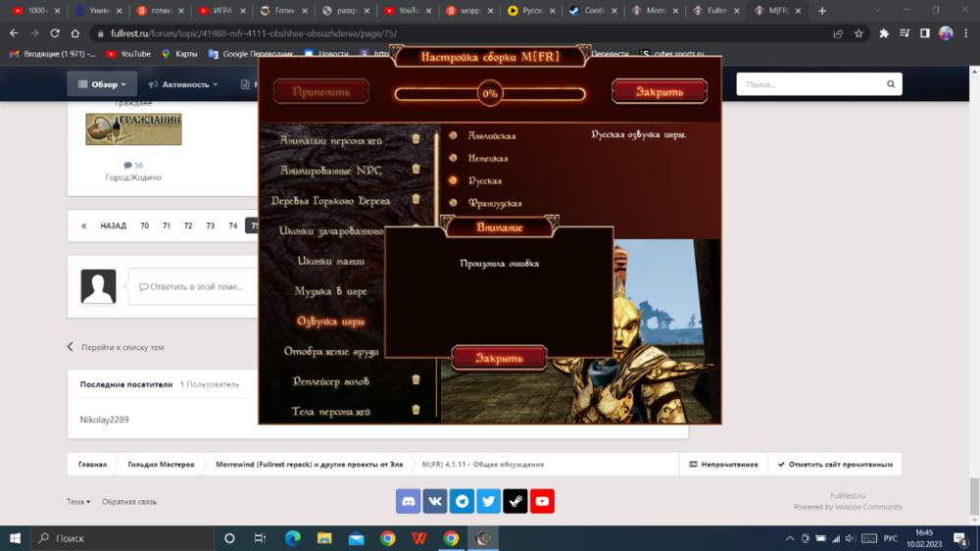Close the Внимание error dialog
The height and width of the screenshot is (551, 980).
(x=500, y=358)
